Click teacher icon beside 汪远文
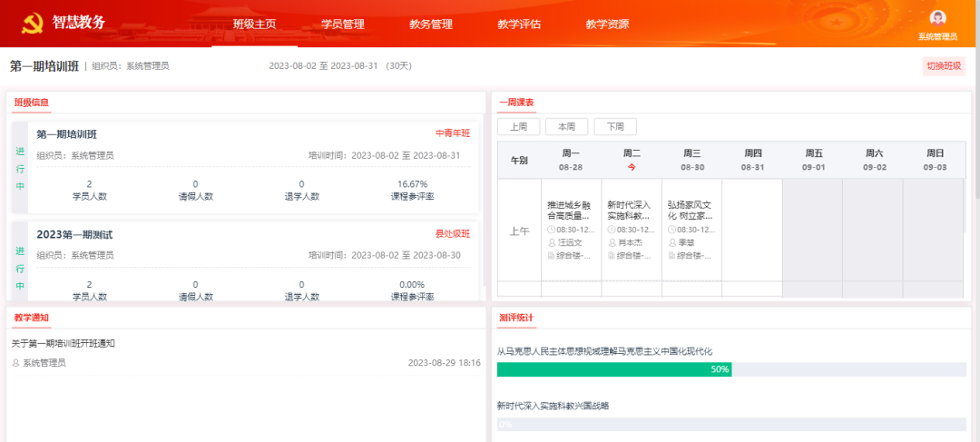Image resolution: width=980 pixels, height=442 pixels. [x=551, y=242]
